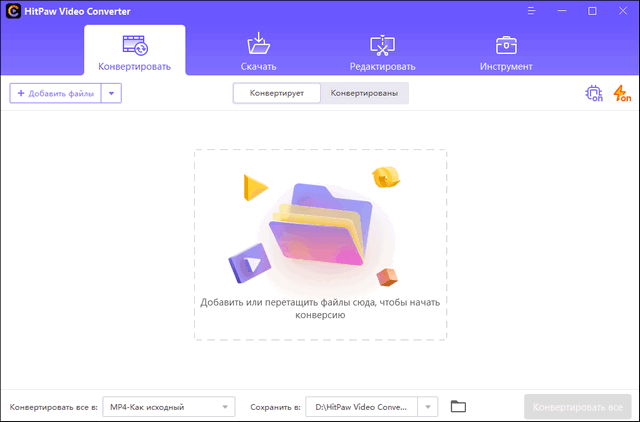Toggle the lightning fast conversion mode
Viewport: 640px width, 422px height.
[x=622, y=94]
